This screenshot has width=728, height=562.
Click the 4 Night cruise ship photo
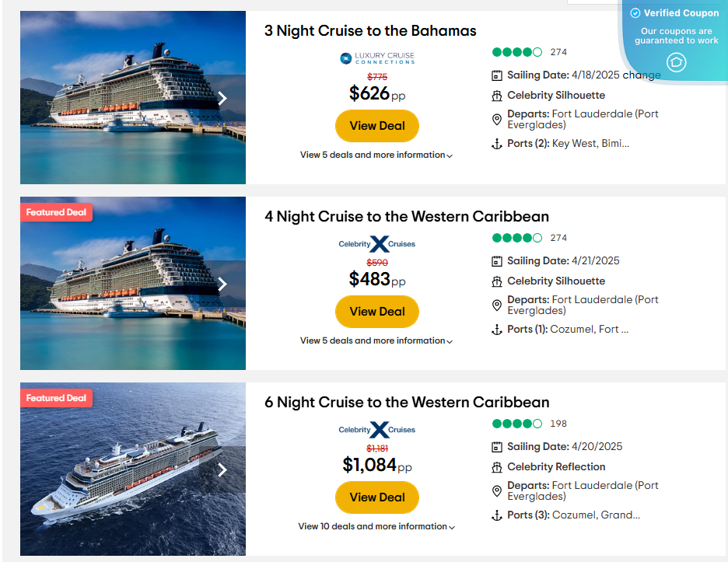[x=132, y=283]
